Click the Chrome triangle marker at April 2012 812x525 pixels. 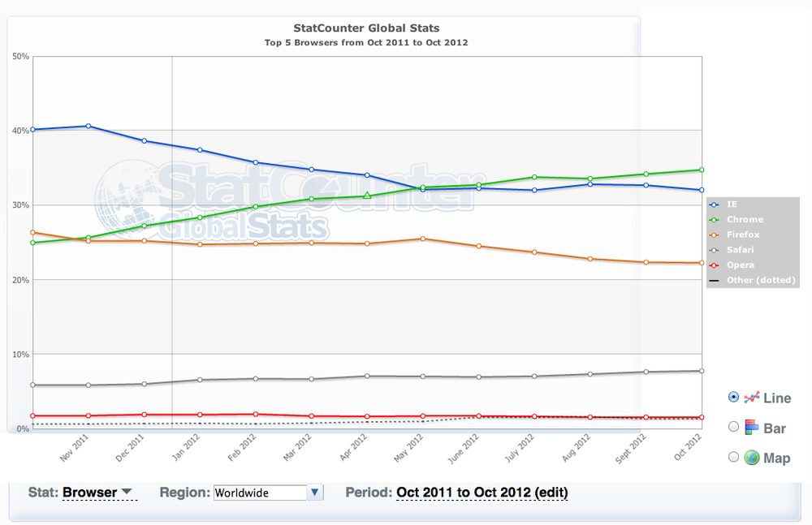click(369, 195)
